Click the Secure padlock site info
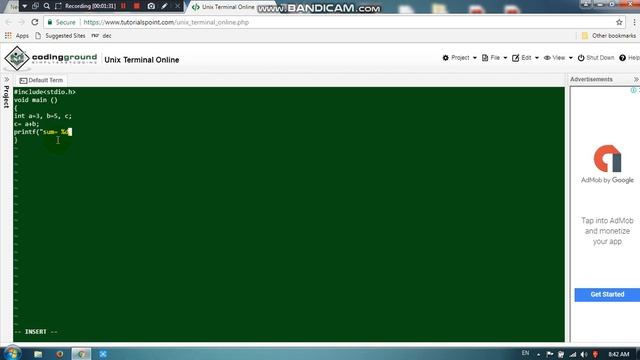This screenshot has height=360, width=640. point(61,22)
